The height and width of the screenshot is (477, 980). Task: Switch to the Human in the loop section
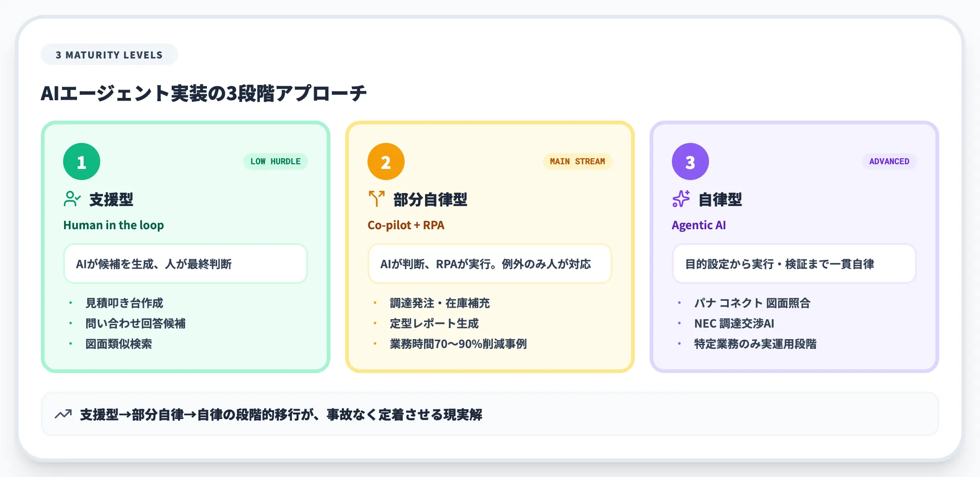113,226
